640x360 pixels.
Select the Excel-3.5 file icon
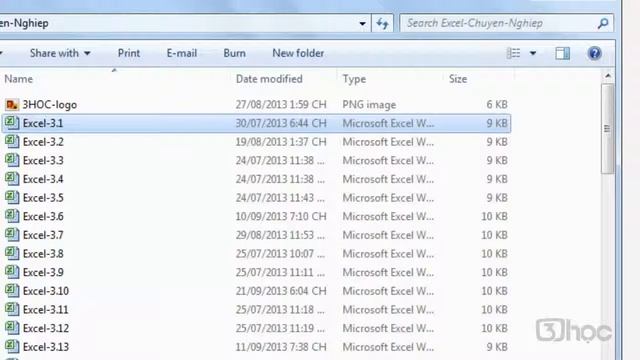pyautogui.click(x=12, y=198)
